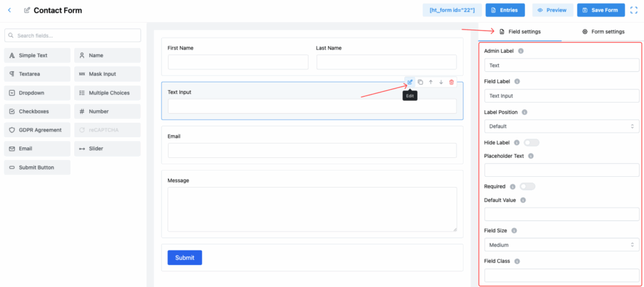Viewport: 644px width, 287px height.
Task: Expand the Field Size dropdown
Action: coord(562,245)
